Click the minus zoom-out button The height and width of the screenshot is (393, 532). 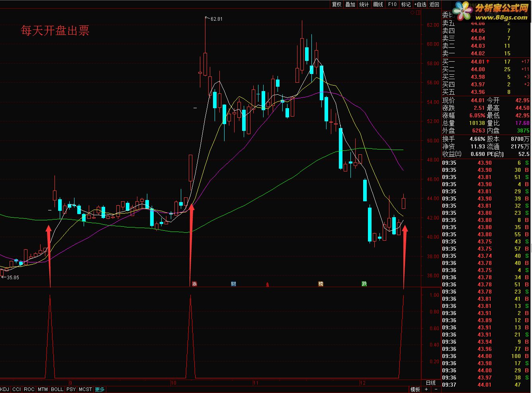[x=436, y=389]
